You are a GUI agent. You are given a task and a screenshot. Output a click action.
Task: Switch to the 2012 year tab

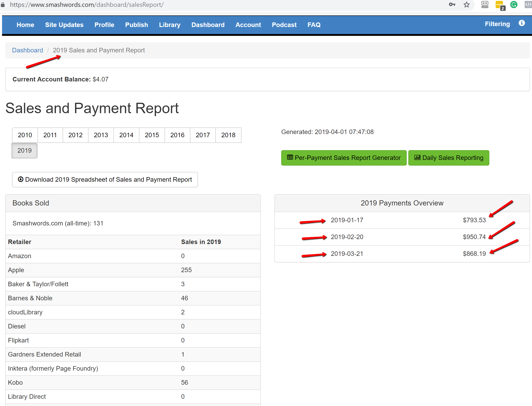pyautogui.click(x=75, y=135)
